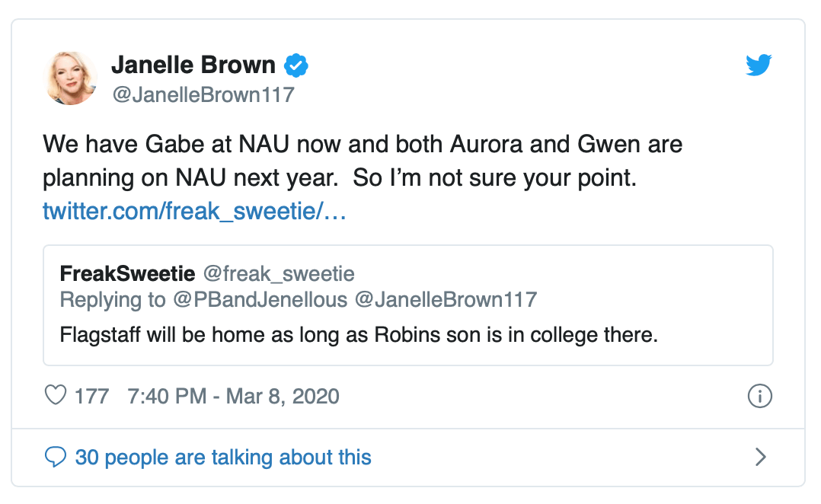The image size is (821, 504).
Task: Click @JanelleBrown117 in the replying-to line
Action: click(x=446, y=300)
